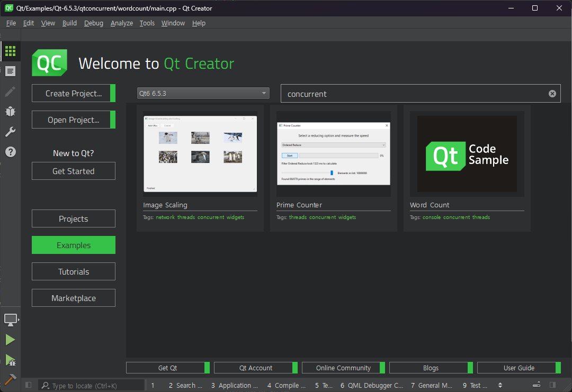Viewport: 572px width, 392px height.
Task: Click concurrent tag under Prime Counter
Action: [x=323, y=217]
